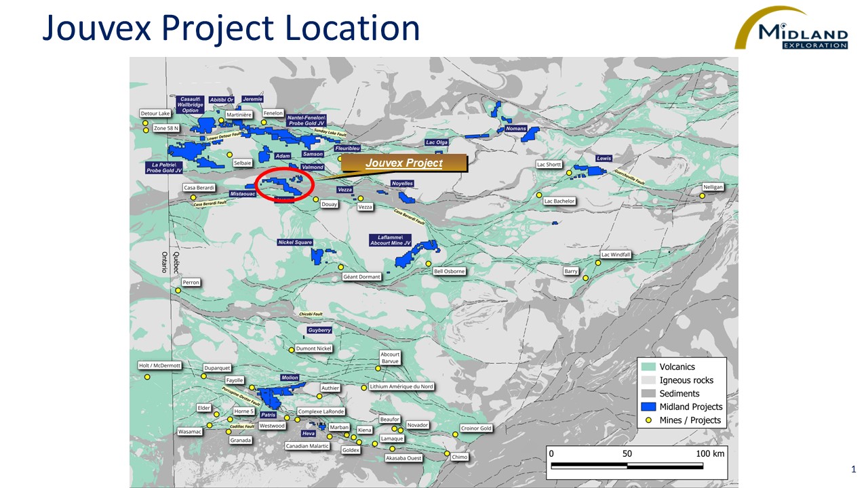Click the "Fleuribleu" project label
The image size is (868, 488).
pos(348,148)
